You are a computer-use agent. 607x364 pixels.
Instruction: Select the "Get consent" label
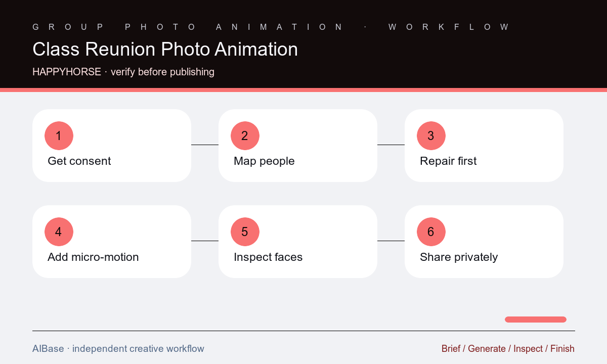pyautogui.click(x=79, y=161)
